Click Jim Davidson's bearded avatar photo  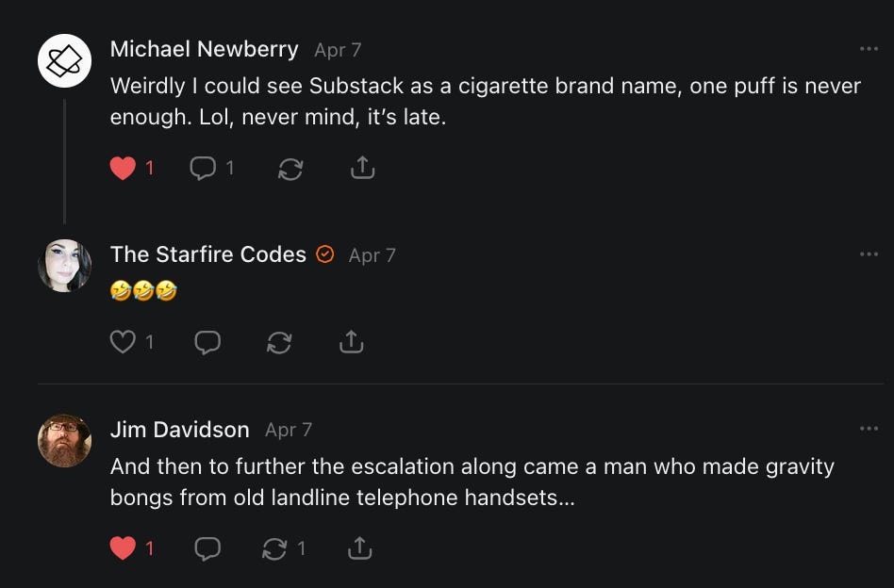[x=64, y=440]
